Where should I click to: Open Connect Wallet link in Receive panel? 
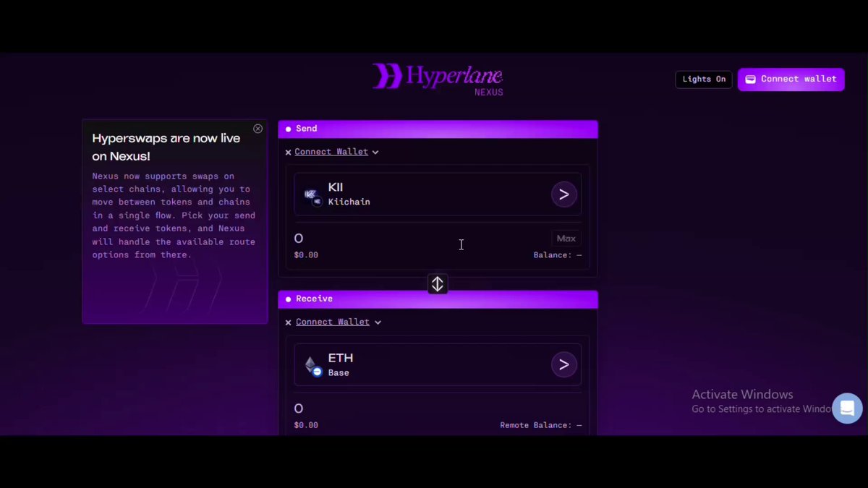(x=333, y=322)
